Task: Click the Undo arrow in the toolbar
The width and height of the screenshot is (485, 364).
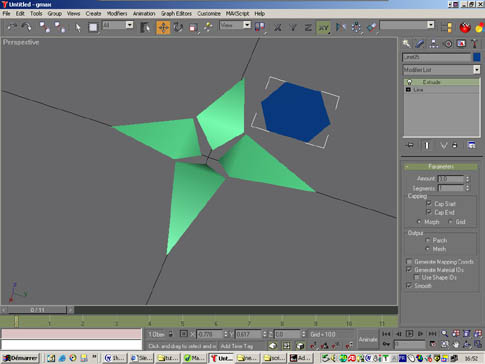Action: (x=12, y=27)
